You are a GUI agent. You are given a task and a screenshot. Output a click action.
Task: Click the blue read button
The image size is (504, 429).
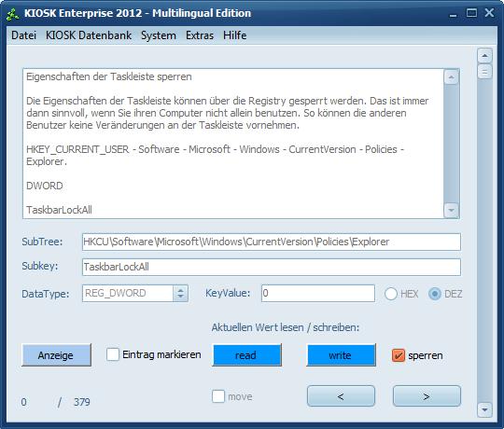[x=246, y=355]
